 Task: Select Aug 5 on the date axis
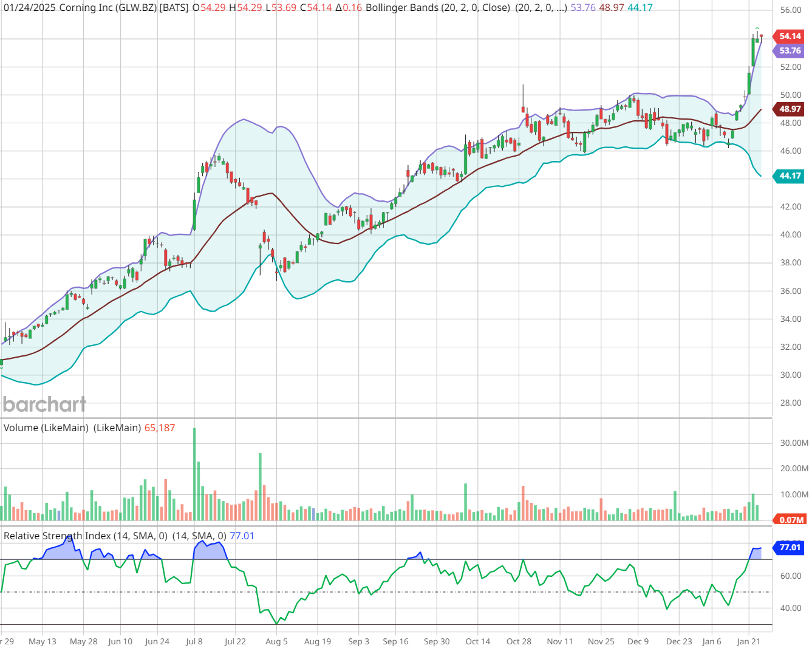coord(276,641)
